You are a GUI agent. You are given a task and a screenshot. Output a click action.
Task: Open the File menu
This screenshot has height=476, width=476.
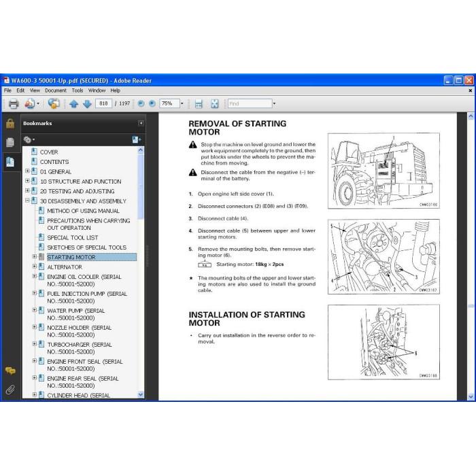7,90
